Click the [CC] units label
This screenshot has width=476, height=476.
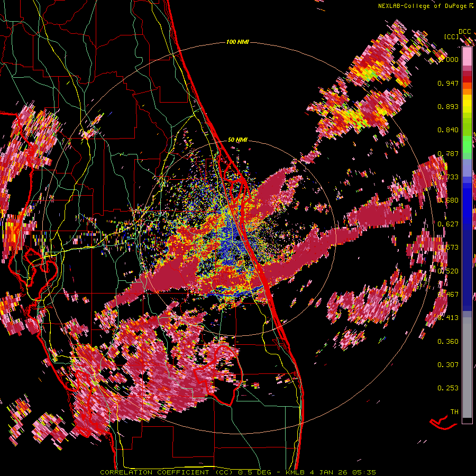tap(452, 36)
